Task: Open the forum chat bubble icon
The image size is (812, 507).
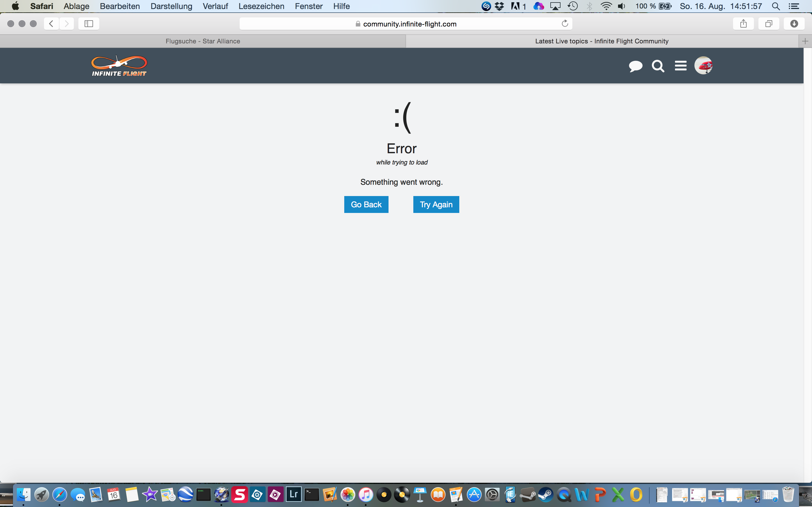Action: [635, 66]
